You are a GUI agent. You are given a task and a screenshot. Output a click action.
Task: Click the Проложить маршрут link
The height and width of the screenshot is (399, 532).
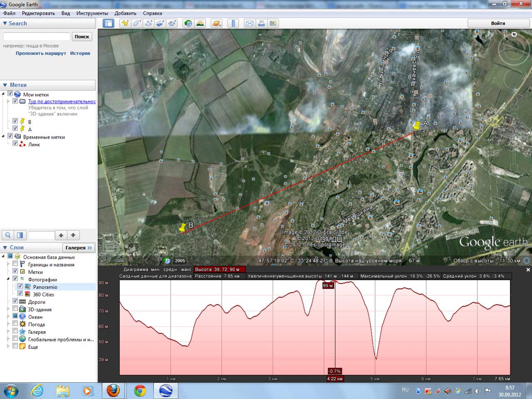coord(41,53)
